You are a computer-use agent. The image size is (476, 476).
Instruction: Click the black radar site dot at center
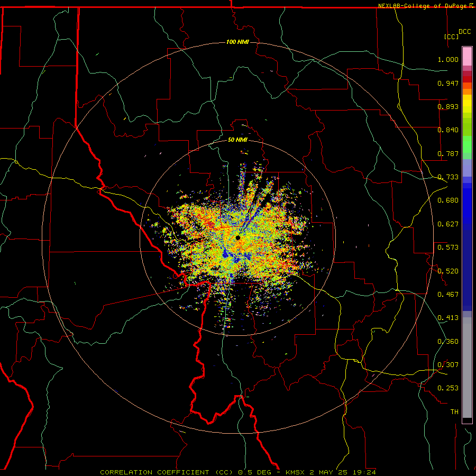pos(238,238)
